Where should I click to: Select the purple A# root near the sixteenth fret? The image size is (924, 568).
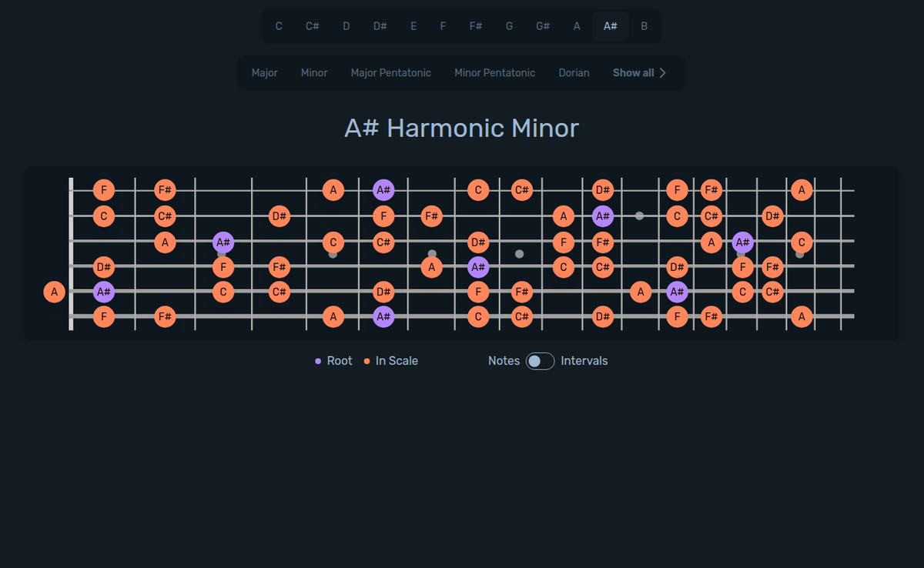[x=741, y=242]
